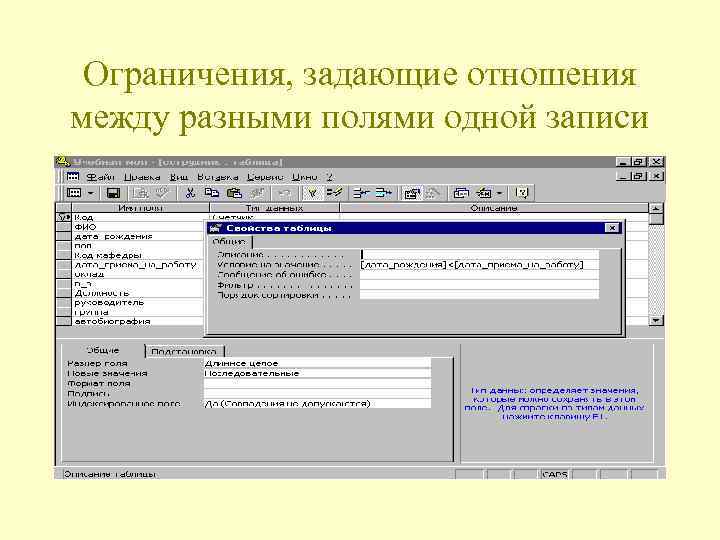720x540 pixels.
Task: Click the Порядок сортировки field
Action: coord(479,295)
